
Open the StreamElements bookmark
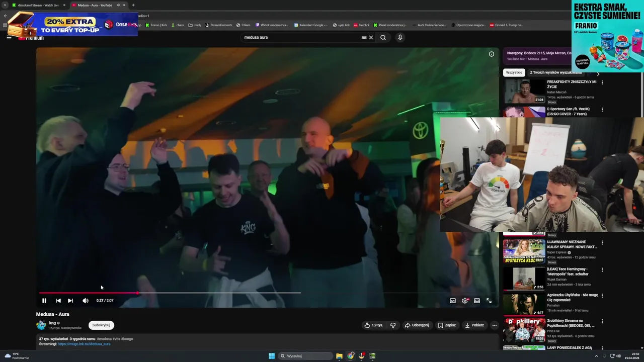point(219,25)
